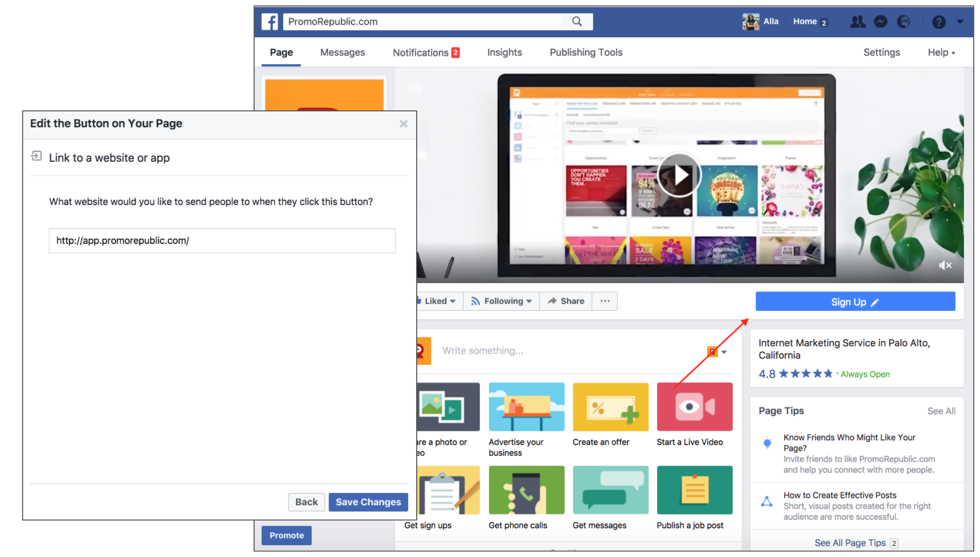980x557 pixels.
Task: Open the account dropdown arrow in top bar
Action: [x=960, y=22]
